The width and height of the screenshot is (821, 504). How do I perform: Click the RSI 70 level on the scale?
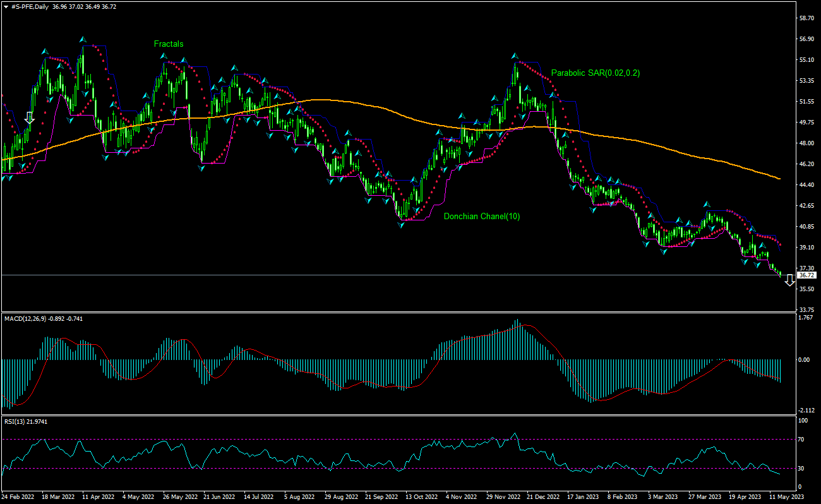click(x=803, y=438)
